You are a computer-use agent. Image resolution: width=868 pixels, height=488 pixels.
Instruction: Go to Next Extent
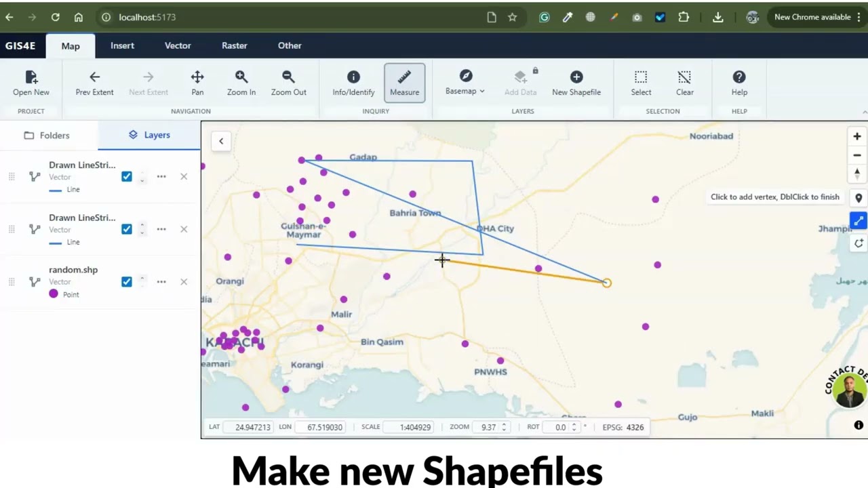[x=148, y=83]
